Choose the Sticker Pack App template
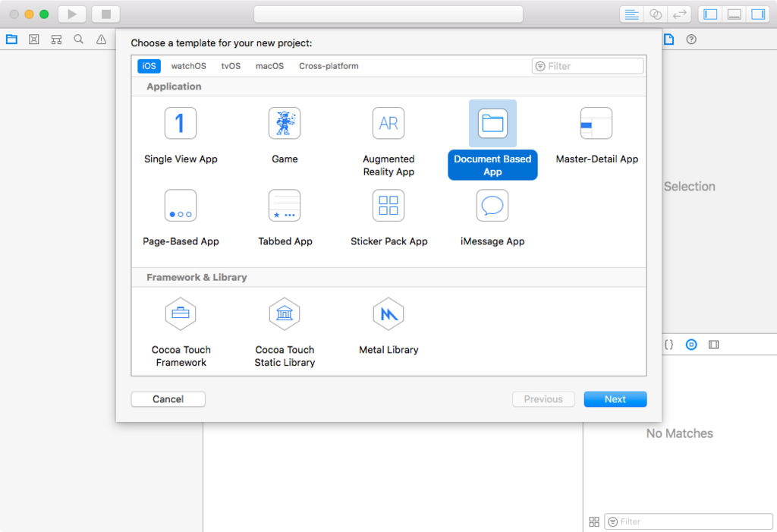The width and height of the screenshot is (777, 532). click(388, 205)
